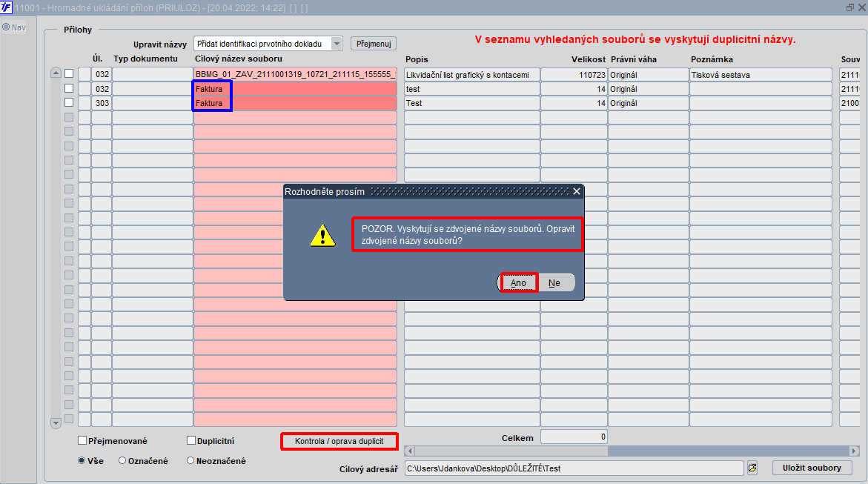This screenshot has height=484, width=868.
Task: Click Kontrola / oprava duplicit button
Action: pos(339,441)
